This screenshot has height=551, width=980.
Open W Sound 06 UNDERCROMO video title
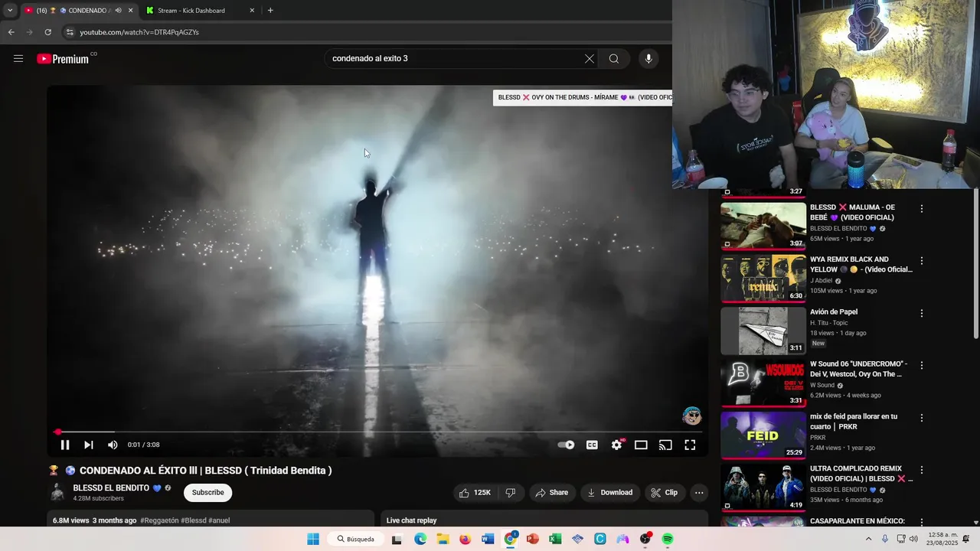859,369
